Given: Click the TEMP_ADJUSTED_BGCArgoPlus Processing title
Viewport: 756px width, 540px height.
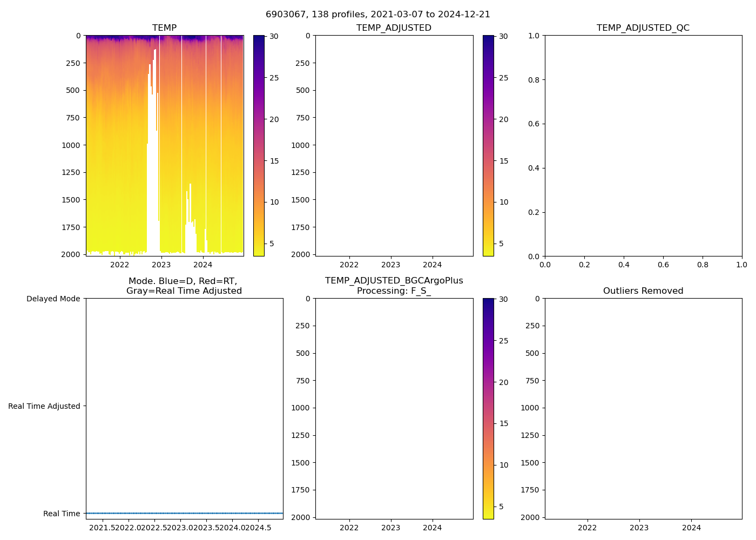Looking at the screenshot, I should (394, 286).
